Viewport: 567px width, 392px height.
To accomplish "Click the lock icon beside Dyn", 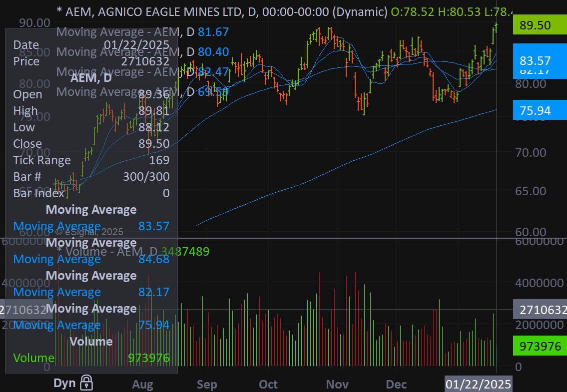I will (x=86, y=383).
